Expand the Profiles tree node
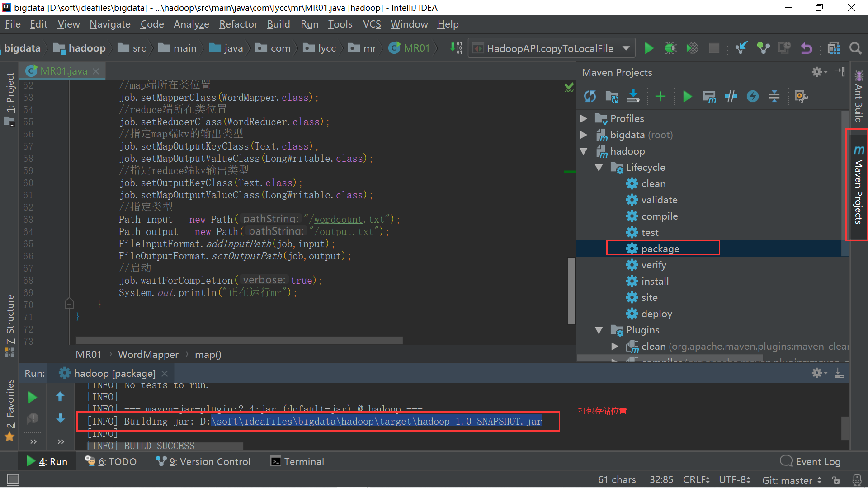The width and height of the screenshot is (868, 488). pos(584,118)
